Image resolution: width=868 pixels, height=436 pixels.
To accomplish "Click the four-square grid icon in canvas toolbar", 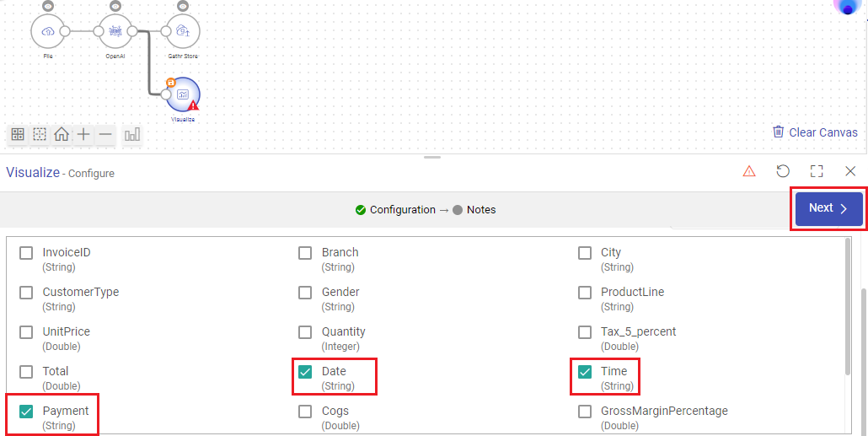I will (18, 134).
